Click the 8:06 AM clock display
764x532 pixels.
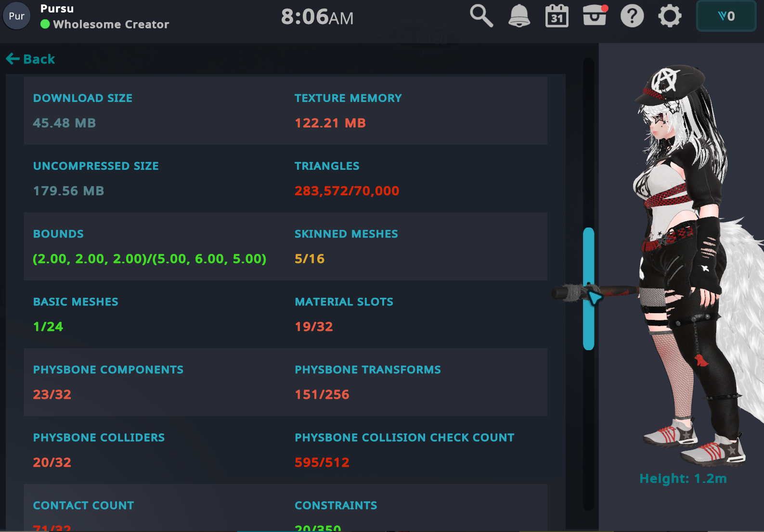coord(317,17)
